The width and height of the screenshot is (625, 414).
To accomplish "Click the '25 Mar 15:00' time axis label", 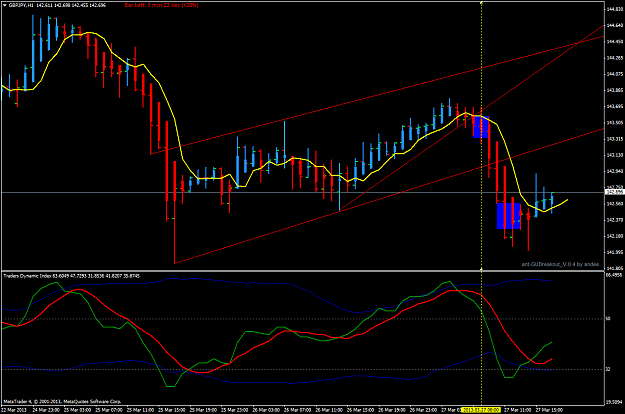I will [172, 410].
